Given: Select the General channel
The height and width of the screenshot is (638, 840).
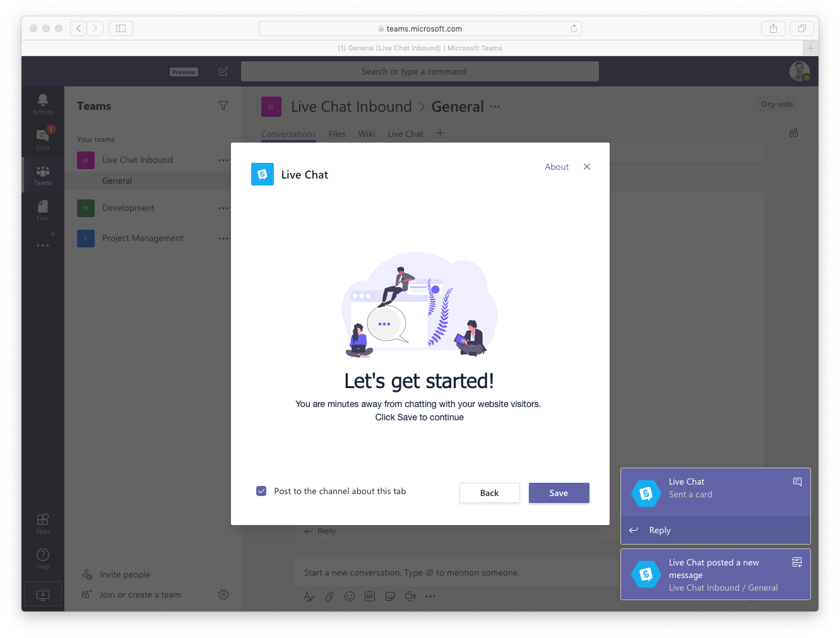Looking at the screenshot, I should pos(117,180).
